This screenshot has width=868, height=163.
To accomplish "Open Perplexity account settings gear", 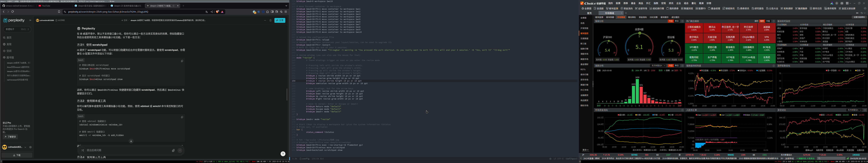I will [30, 147].
